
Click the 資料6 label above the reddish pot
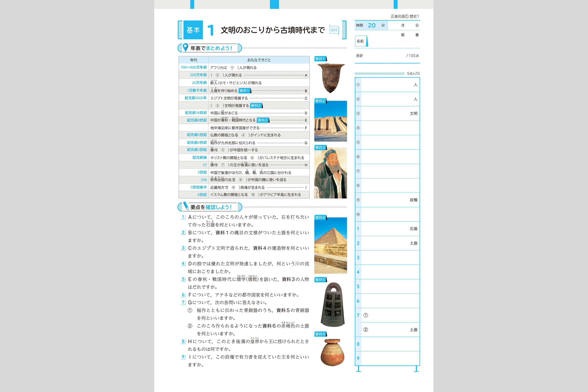pos(320,334)
